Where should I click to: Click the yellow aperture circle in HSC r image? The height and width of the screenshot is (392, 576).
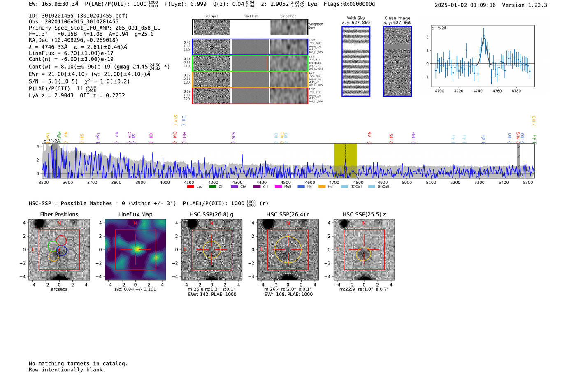tap(288, 249)
